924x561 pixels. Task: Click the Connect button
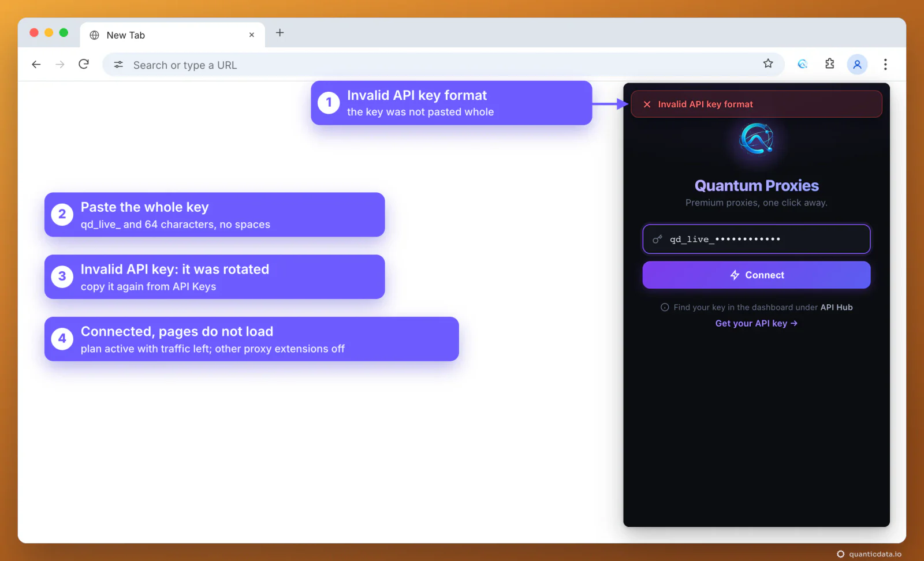[x=757, y=275]
